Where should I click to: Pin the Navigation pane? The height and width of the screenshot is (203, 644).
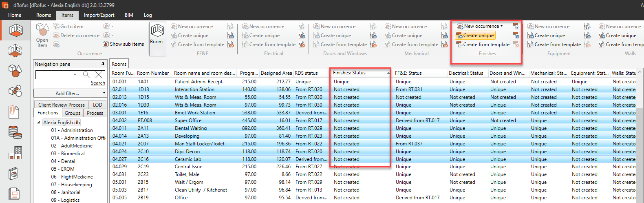coord(103,64)
